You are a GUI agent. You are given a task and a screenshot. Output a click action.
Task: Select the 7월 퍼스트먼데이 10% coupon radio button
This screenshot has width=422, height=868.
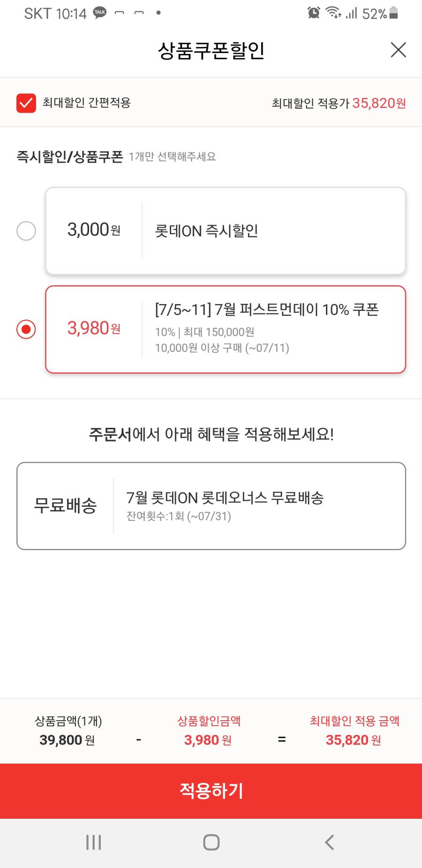26,329
